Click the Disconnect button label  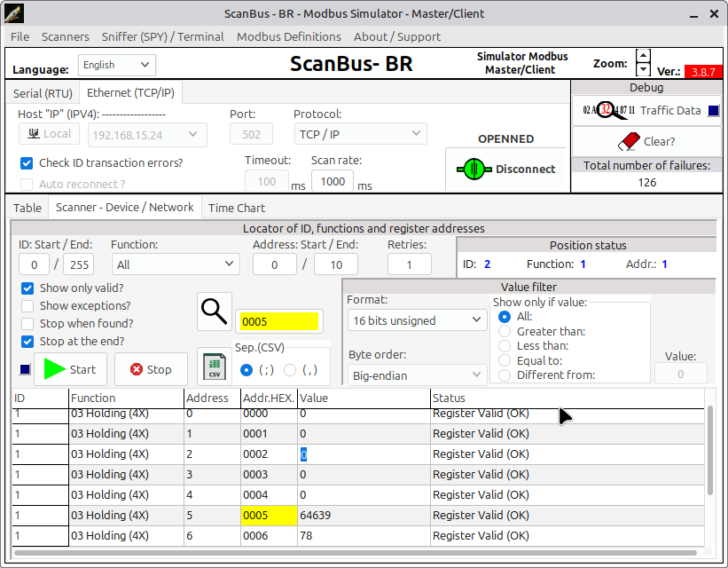click(x=526, y=170)
